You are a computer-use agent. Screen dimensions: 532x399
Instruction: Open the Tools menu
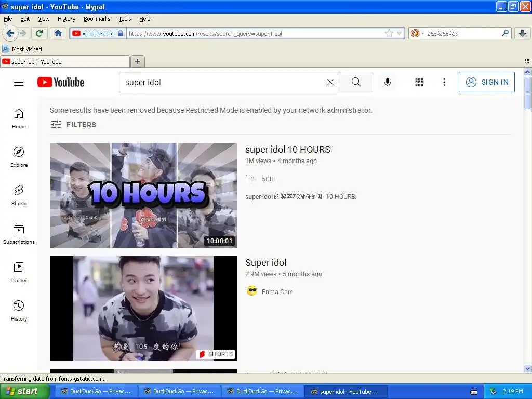tap(125, 19)
